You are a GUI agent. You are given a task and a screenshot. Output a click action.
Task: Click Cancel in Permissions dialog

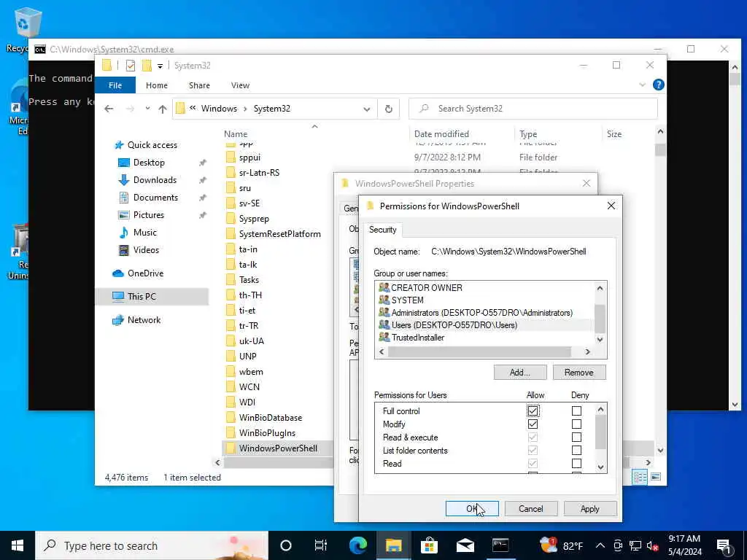[531, 508]
